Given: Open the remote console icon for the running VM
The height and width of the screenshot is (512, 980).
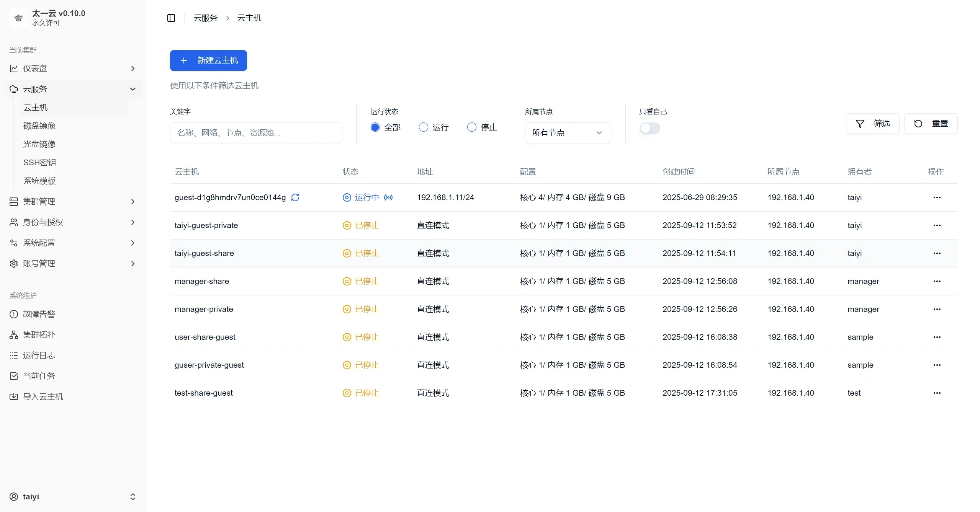Looking at the screenshot, I should pos(388,197).
